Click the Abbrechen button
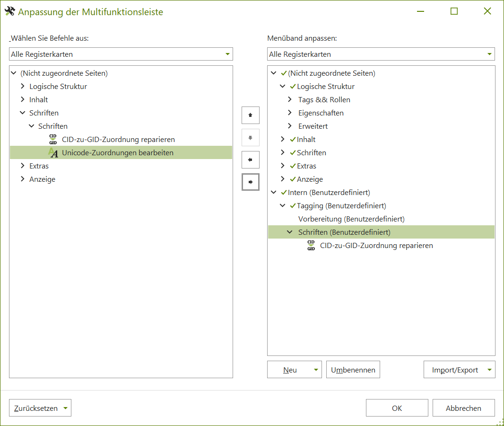Screen dimensions: 504x426 click(463, 408)
